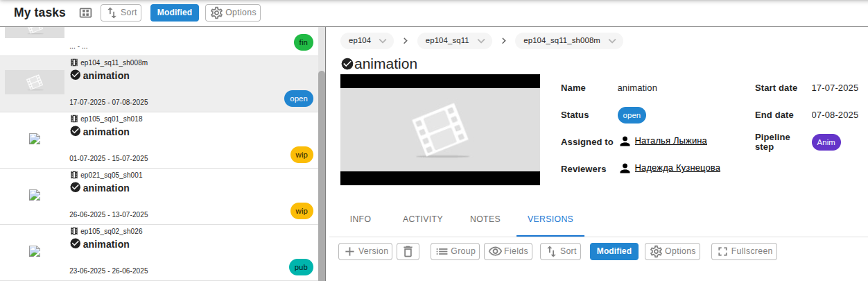Screen dimensions: 868x281
Task: Click the film icon next to ep105_sq01_sh018
Action: [74, 119]
